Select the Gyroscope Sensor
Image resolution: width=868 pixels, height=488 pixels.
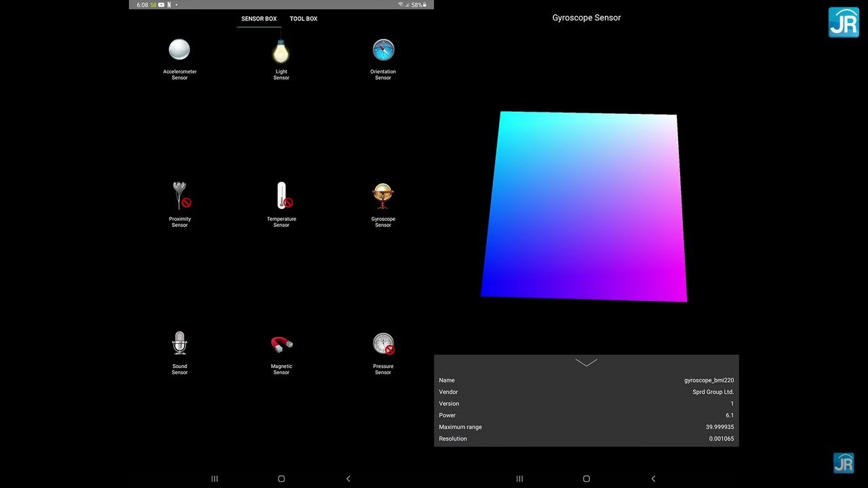pyautogui.click(x=382, y=203)
